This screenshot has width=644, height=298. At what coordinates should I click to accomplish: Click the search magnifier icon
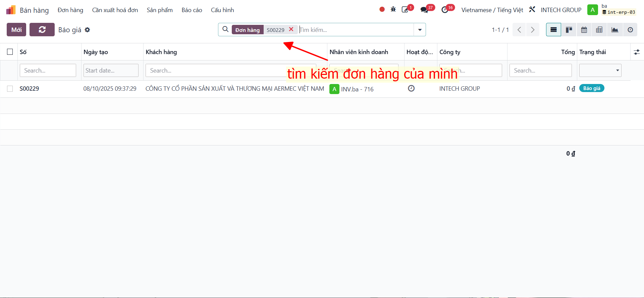click(225, 29)
